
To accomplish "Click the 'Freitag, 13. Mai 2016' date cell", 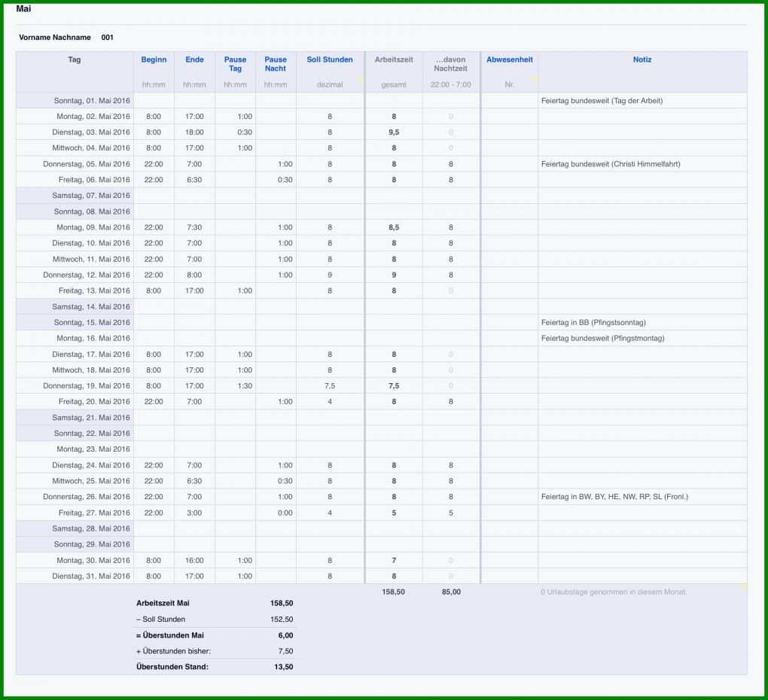I will pyautogui.click(x=75, y=291).
